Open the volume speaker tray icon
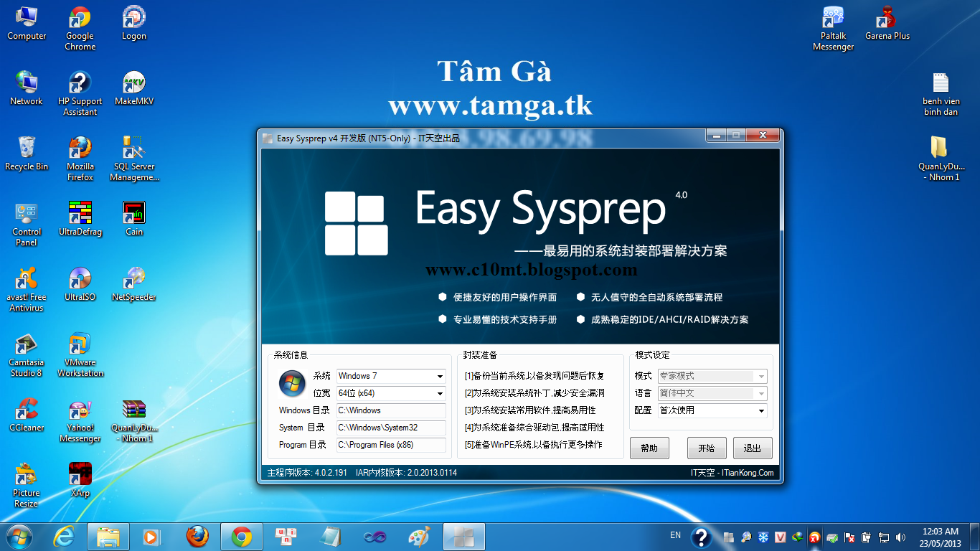980x551 pixels. coord(902,537)
